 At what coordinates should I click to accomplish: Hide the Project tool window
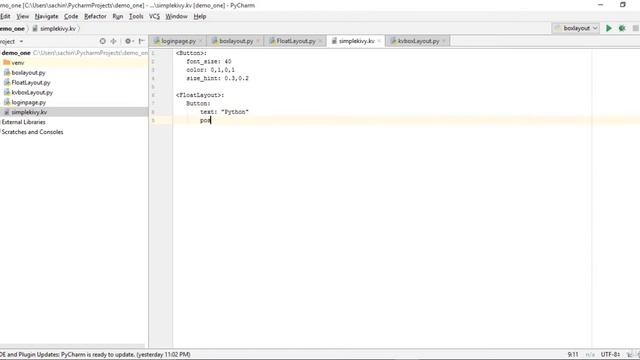141,41
